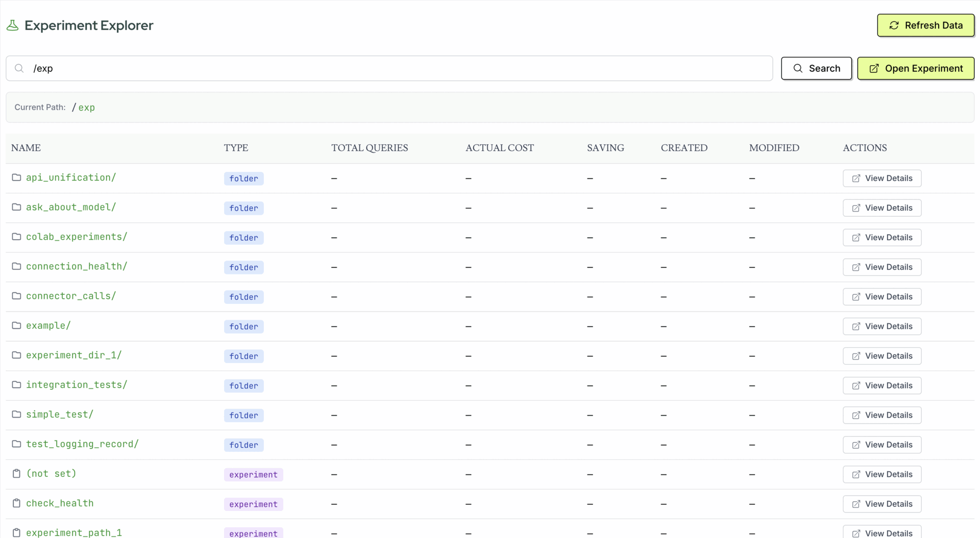Click the CREATED column header

pyautogui.click(x=684, y=148)
